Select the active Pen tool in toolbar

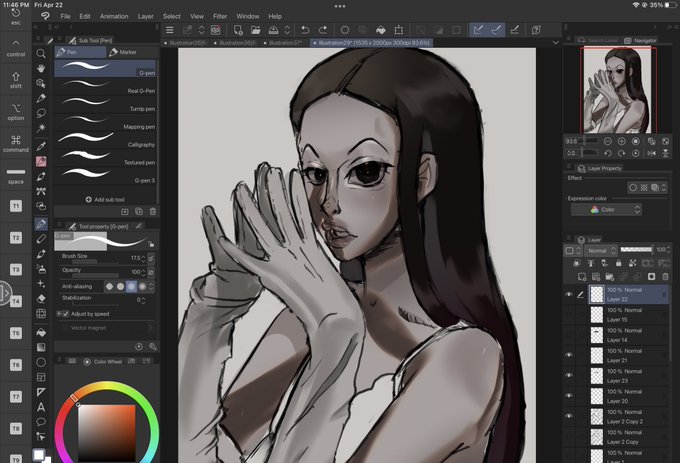click(x=41, y=224)
